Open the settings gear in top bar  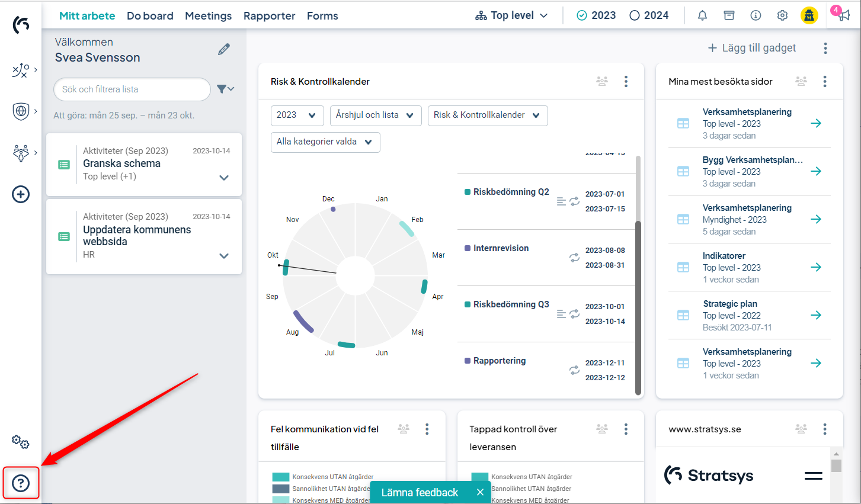pyautogui.click(x=782, y=16)
